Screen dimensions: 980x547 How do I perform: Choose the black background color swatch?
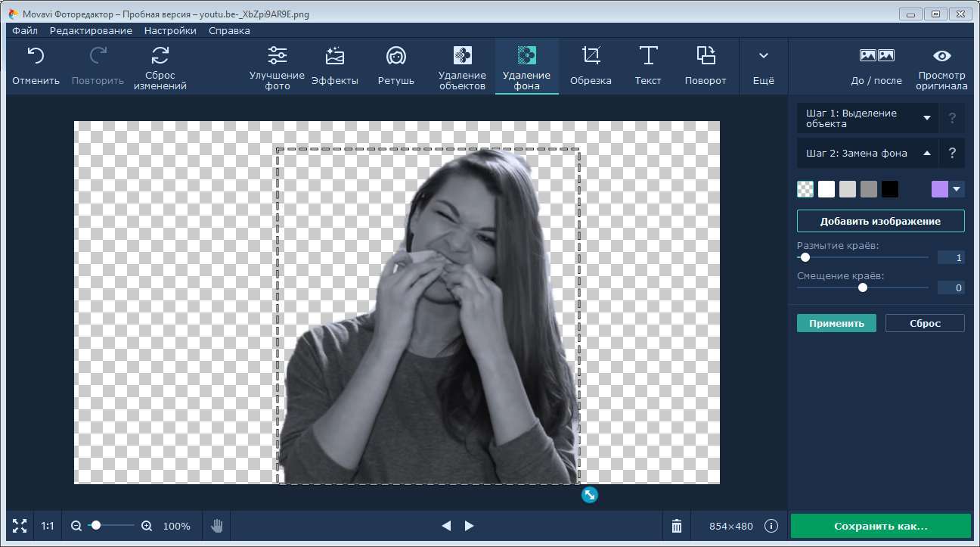coord(890,189)
